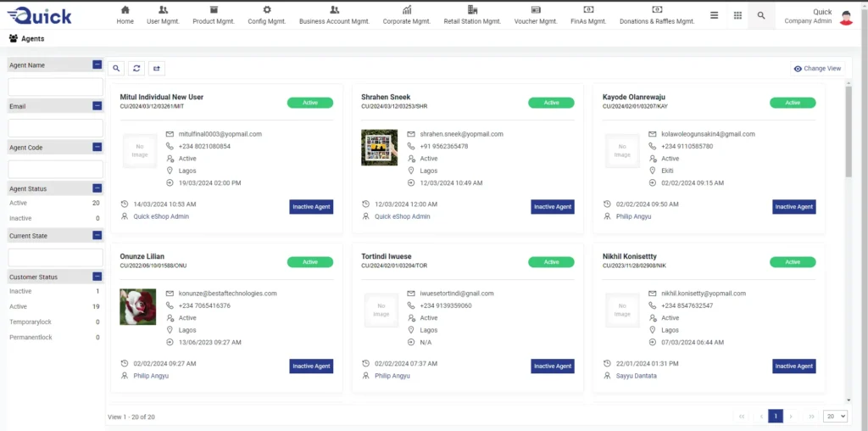Open the top bar global search icon

click(761, 15)
